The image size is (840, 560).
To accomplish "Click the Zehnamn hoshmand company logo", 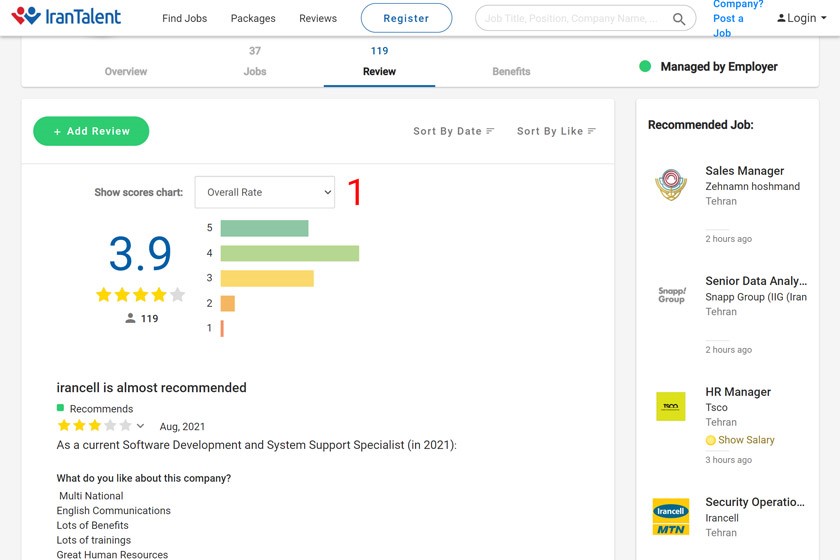I will [671, 185].
